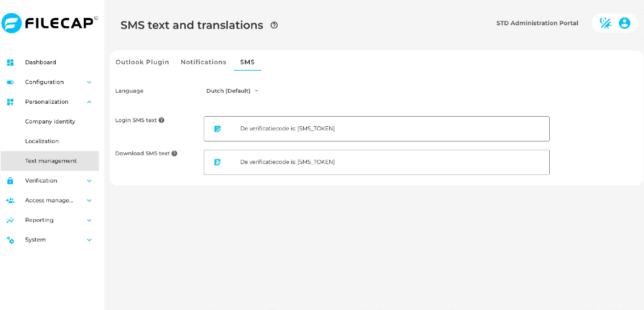Edit the Login SMS text field
This screenshot has width=644, height=310.
(377, 129)
